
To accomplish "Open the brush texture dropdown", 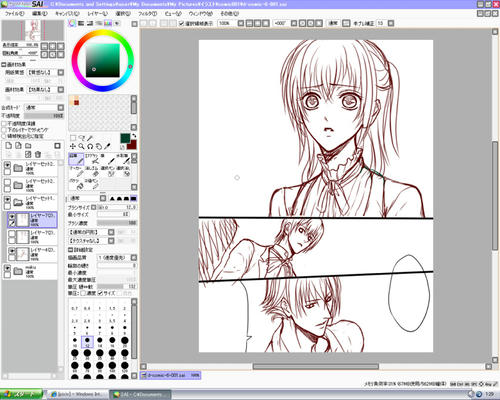I will coord(111,241).
